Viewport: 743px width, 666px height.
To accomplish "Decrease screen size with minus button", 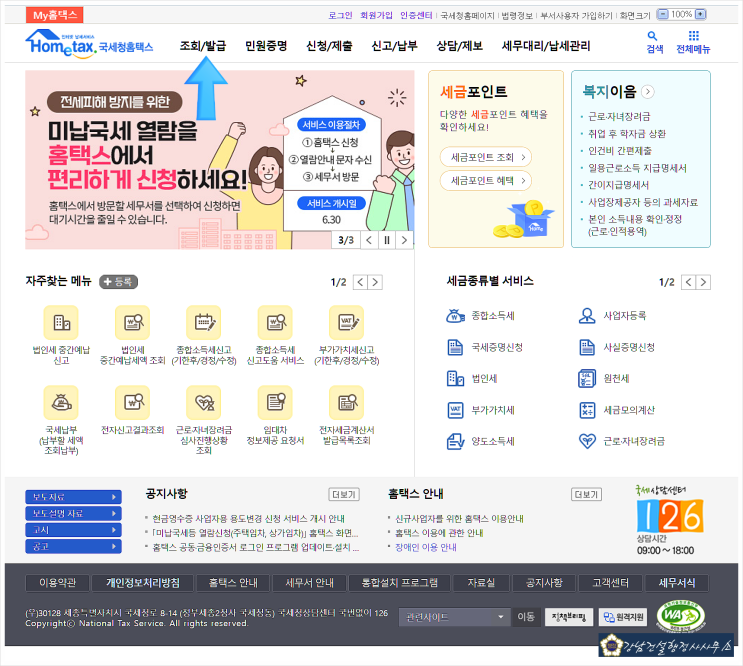I will coord(663,14).
